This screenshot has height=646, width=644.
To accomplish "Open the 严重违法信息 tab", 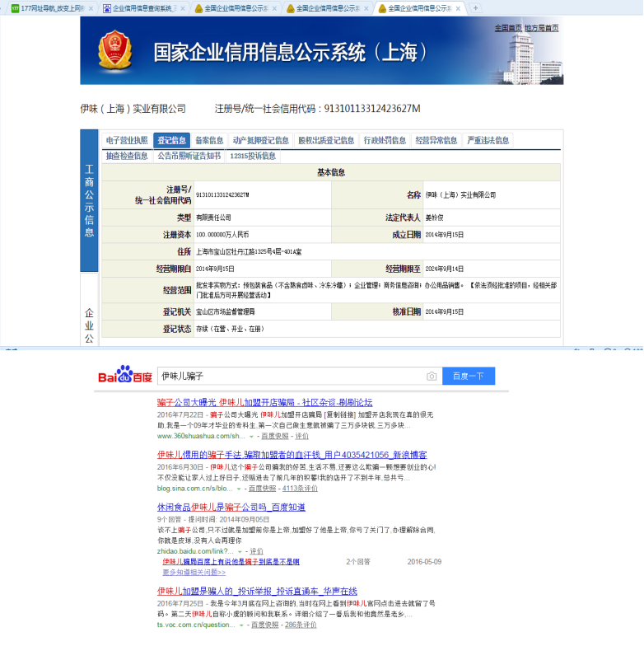I will pyautogui.click(x=488, y=140).
